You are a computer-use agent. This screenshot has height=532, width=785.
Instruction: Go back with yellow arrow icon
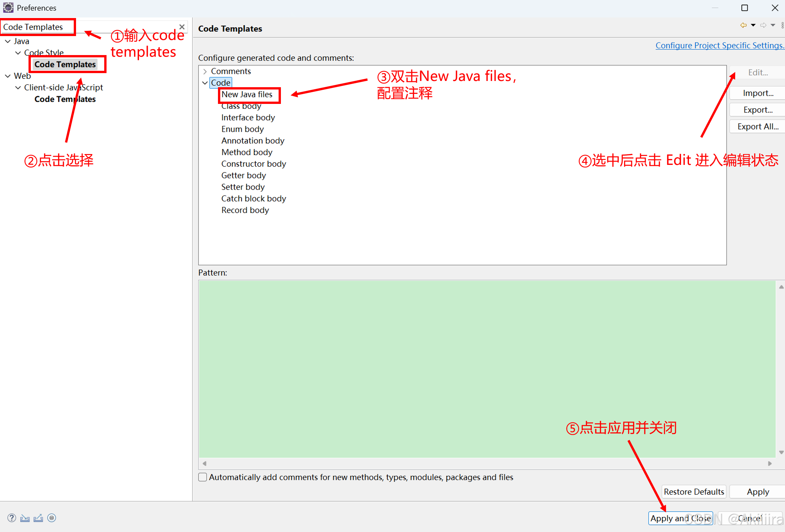[743, 25]
